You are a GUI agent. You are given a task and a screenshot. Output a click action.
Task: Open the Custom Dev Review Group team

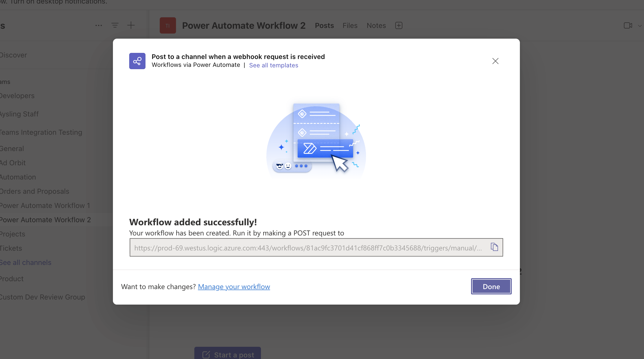42,297
